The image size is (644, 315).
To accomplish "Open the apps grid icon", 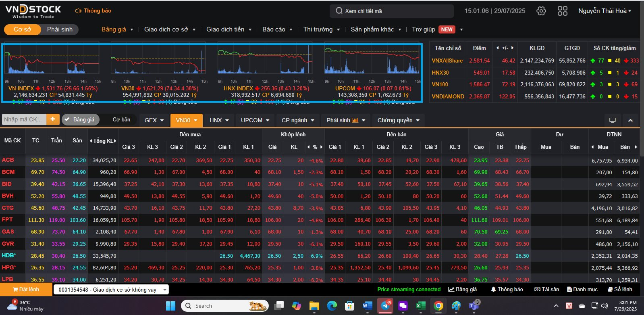I will 562,11.
